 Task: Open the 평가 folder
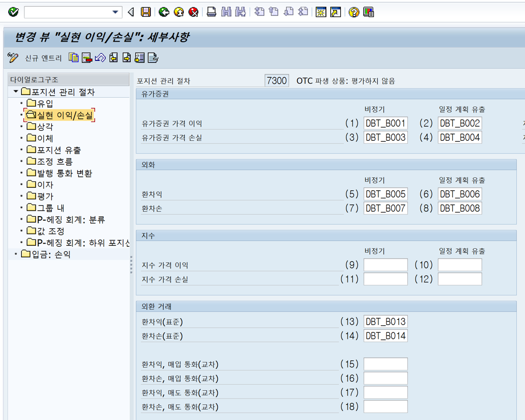click(x=40, y=196)
